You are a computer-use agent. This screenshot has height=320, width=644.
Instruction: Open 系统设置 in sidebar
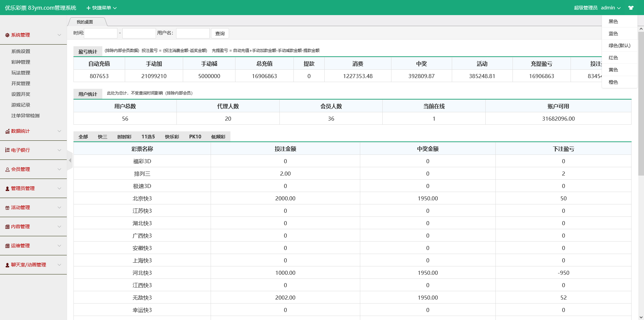(21, 51)
